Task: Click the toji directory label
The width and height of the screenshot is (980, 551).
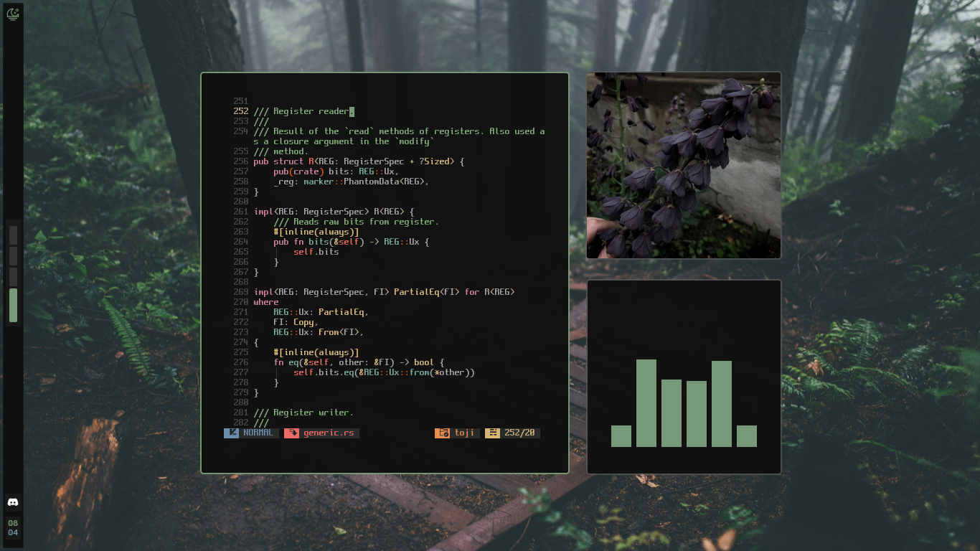Action: click(465, 433)
